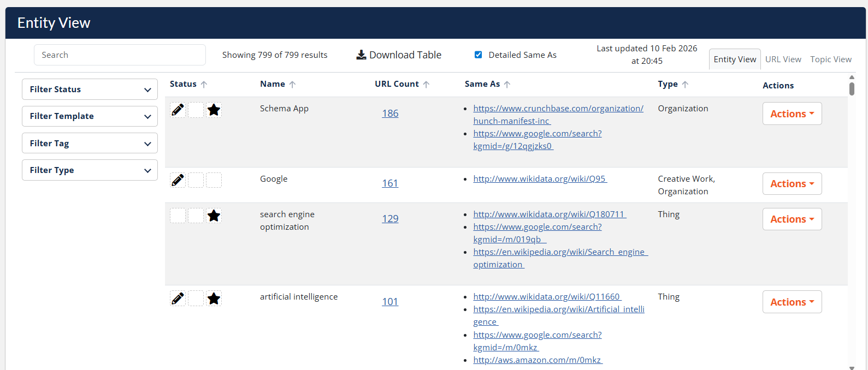Toggle the Detailed Same As checkbox
This screenshot has height=370, width=868.
pos(479,55)
